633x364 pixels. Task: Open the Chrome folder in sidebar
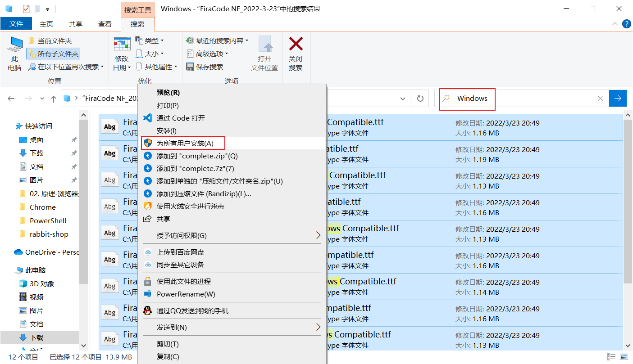(43, 207)
